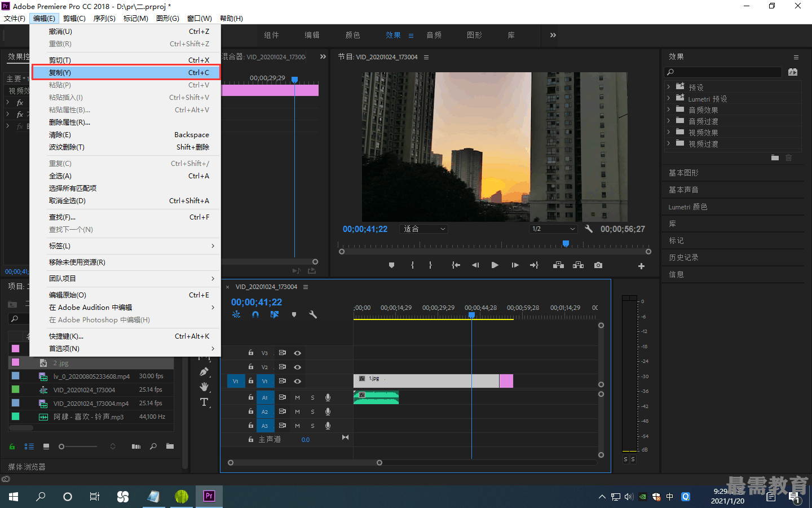Choose 剪切(T) from the Edit menu

point(126,60)
